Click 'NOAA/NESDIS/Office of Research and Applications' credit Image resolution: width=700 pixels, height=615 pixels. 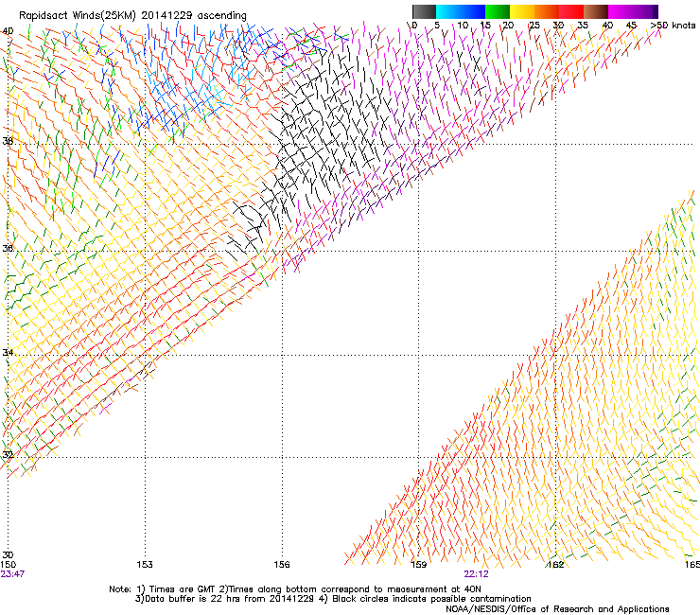tap(557, 609)
